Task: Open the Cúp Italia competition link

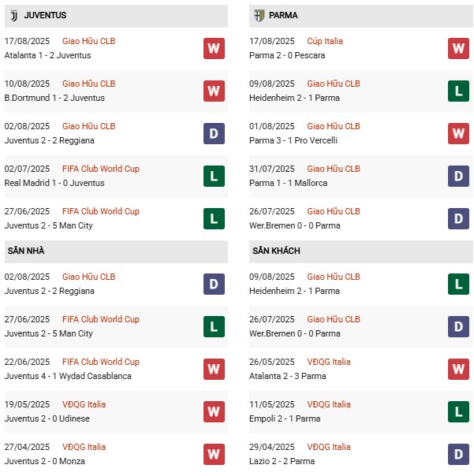Action: [324, 41]
